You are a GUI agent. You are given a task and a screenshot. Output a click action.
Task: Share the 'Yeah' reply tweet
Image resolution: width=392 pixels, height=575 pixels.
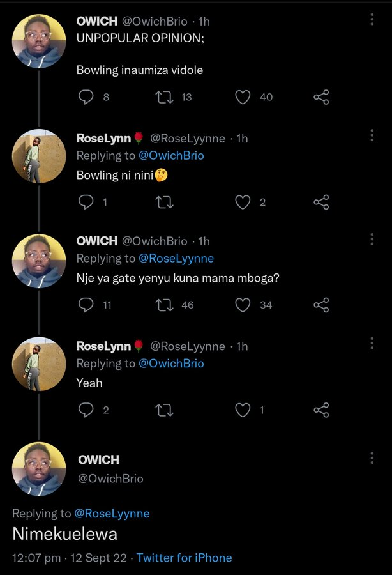[x=321, y=410]
